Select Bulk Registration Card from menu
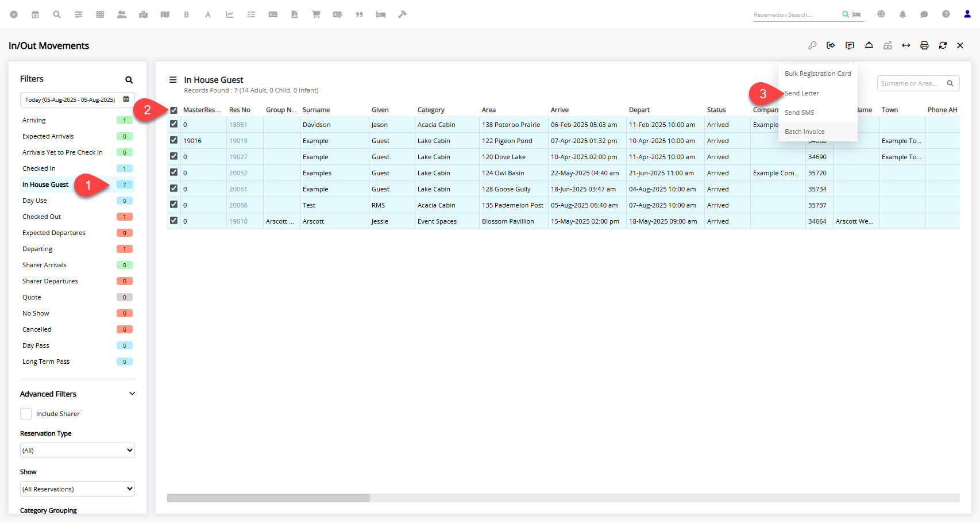This screenshot has width=980, height=523. pos(818,74)
